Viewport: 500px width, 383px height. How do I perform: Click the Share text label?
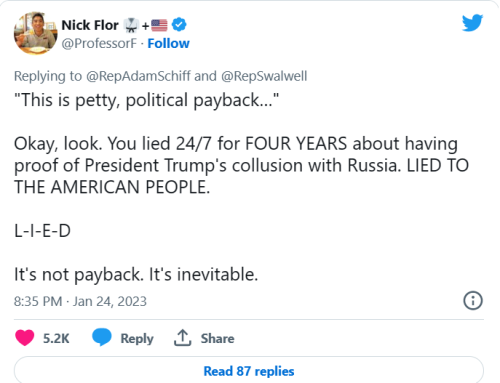point(217,338)
